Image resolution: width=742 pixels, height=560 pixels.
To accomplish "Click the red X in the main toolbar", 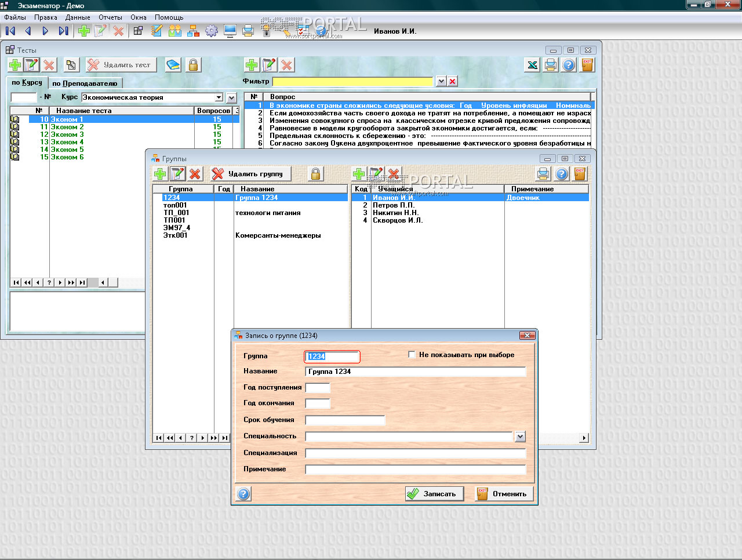I will tap(119, 31).
